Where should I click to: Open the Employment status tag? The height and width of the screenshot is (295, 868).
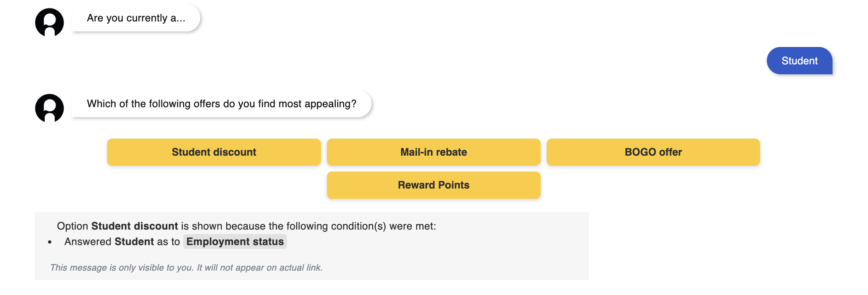click(x=235, y=241)
